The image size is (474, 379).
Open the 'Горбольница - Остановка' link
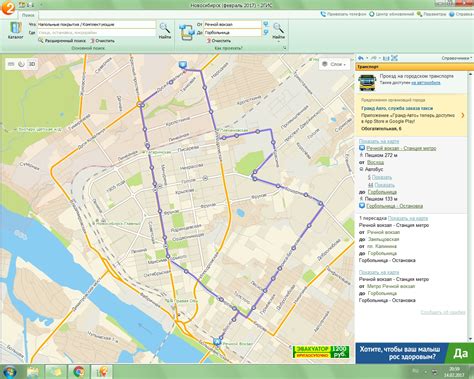click(394, 206)
